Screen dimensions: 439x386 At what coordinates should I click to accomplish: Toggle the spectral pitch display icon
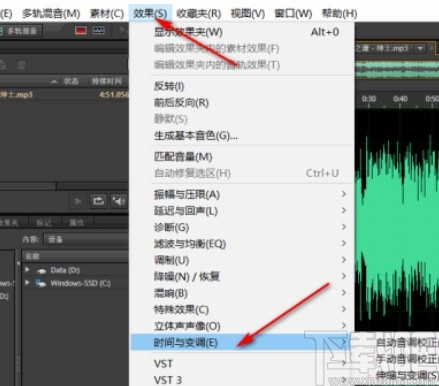coord(98,31)
